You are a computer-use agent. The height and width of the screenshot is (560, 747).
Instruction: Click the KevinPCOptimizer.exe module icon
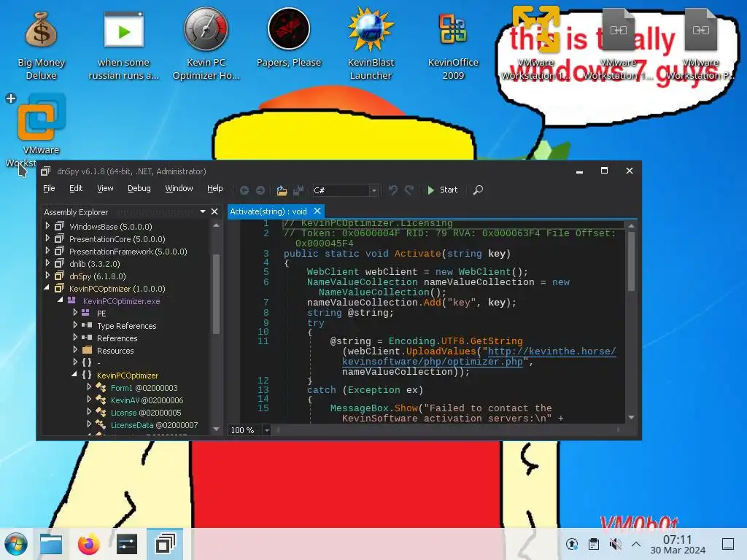coord(72,300)
